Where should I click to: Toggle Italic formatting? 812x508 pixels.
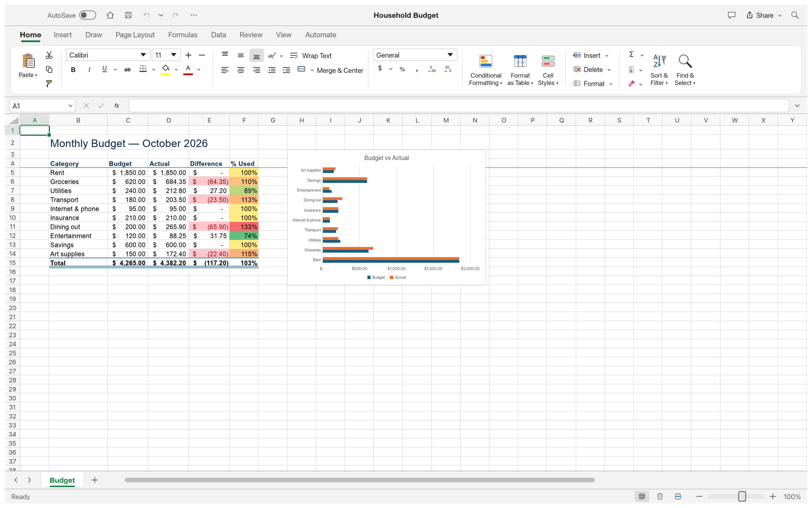tap(89, 69)
